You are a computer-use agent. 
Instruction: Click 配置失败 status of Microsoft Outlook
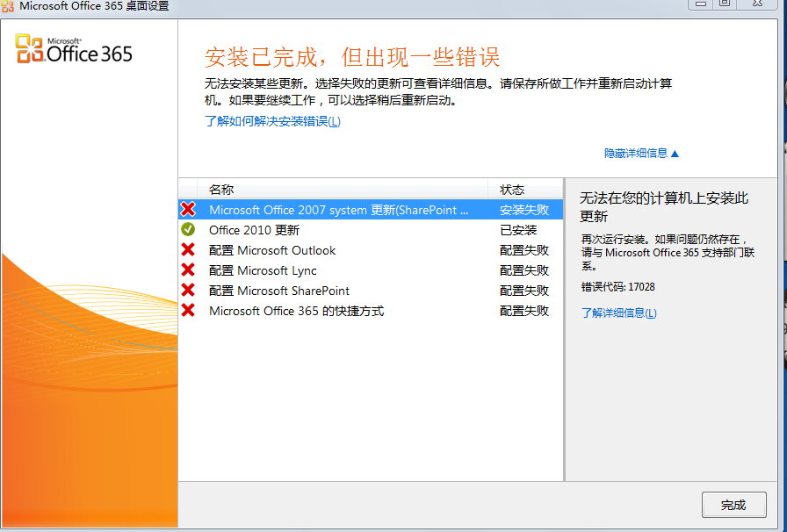pyautogui.click(x=524, y=250)
